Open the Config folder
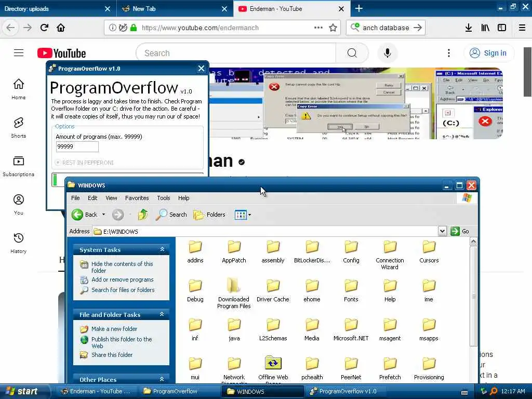 pos(351,251)
